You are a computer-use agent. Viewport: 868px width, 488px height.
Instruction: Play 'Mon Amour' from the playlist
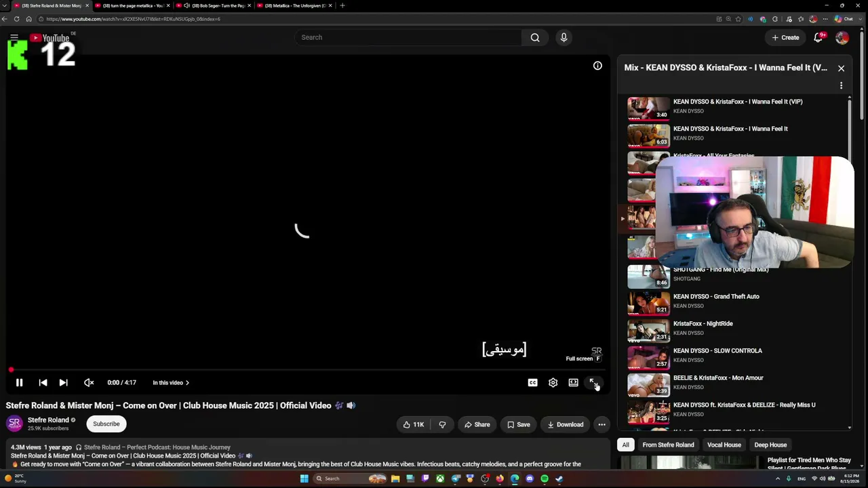click(x=736, y=384)
